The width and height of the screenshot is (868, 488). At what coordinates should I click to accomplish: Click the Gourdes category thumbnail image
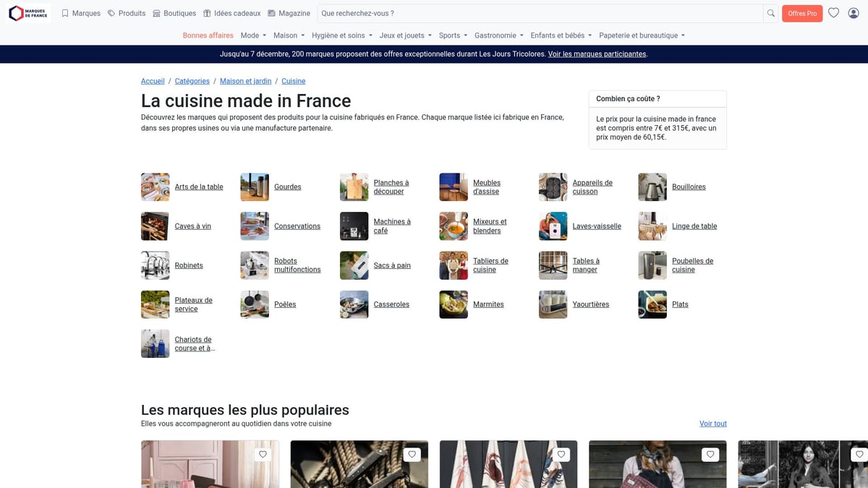coord(255,187)
